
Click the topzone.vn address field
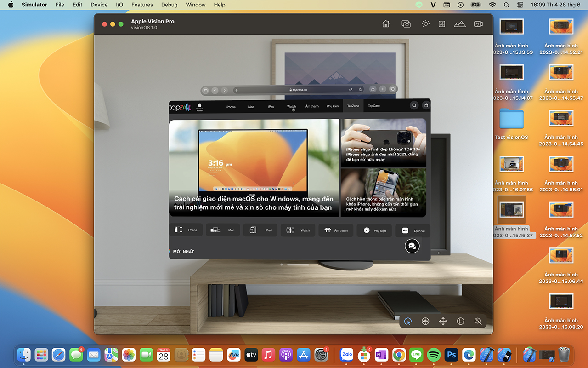[x=299, y=90]
